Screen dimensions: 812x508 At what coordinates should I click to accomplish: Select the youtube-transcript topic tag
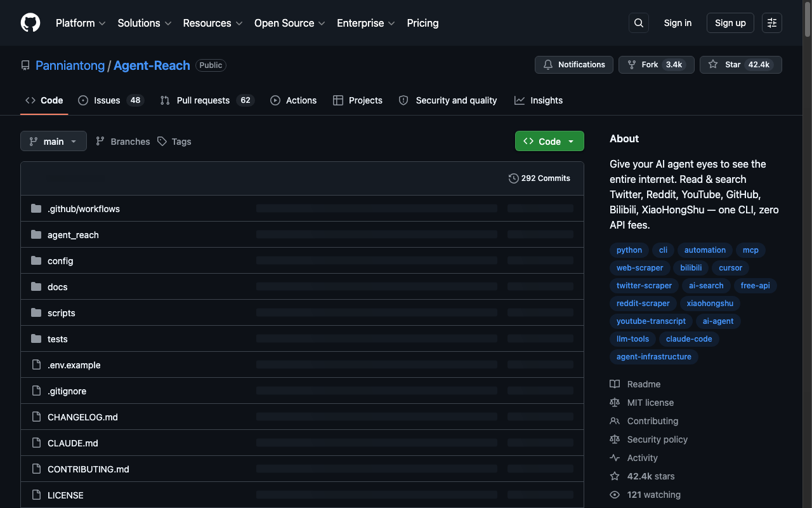point(652,321)
